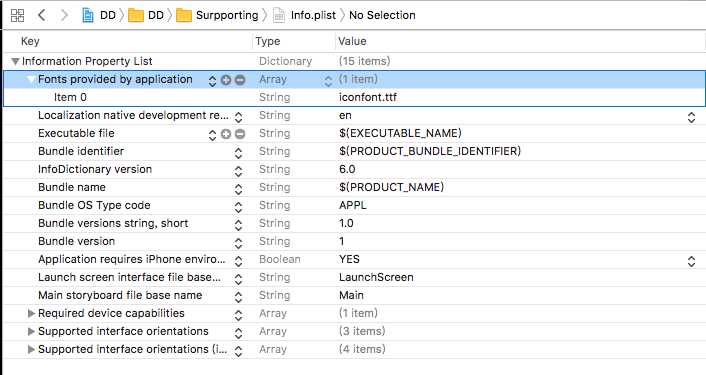
Task: Open the key stepper for Bundle identifier
Action: [238, 153]
